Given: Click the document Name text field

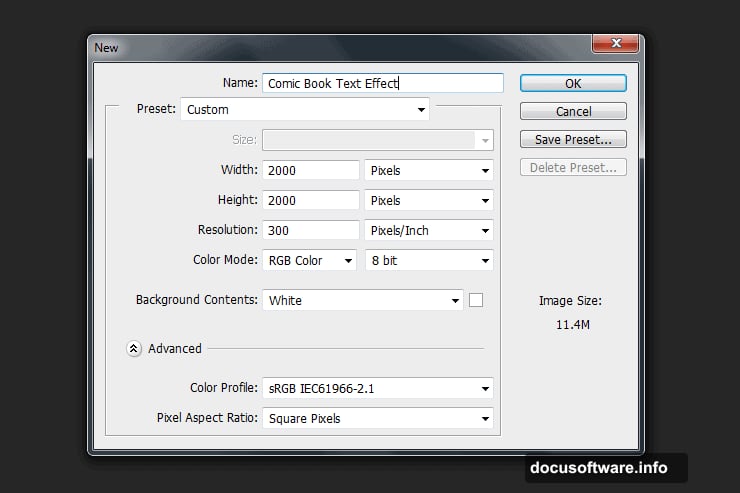Looking at the screenshot, I should (382, 84).
